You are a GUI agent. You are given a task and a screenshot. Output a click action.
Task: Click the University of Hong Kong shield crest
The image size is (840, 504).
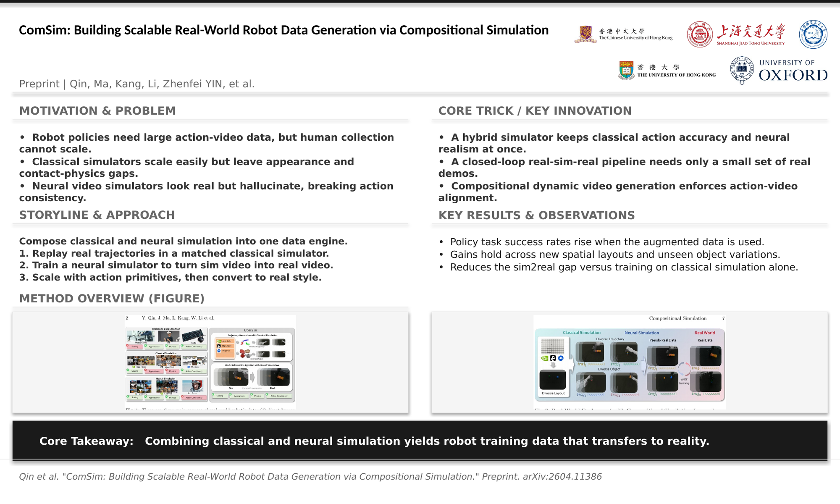[626, 70]
